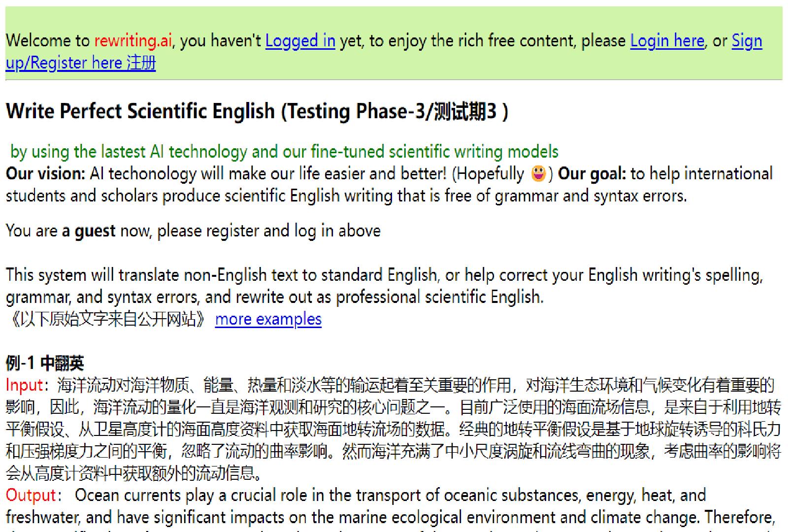The image size is (788, 532).
Task: Click the Our vision bold label
Action: [44, 173]
